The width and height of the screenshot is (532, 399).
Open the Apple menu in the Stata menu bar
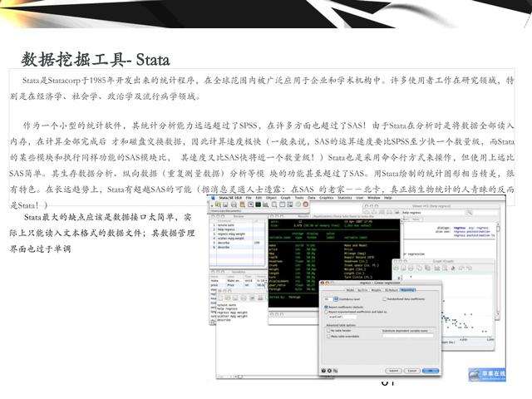point(213,198)
